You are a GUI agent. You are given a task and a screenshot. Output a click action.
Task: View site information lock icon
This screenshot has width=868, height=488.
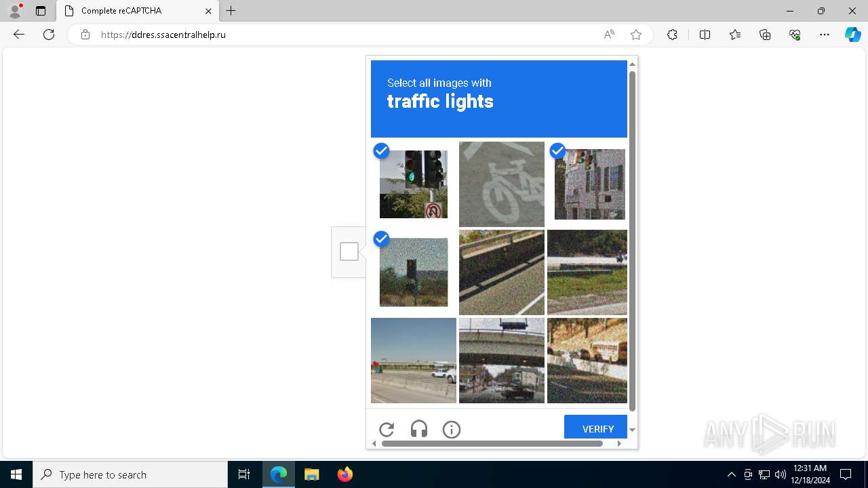tap(85, 35)
